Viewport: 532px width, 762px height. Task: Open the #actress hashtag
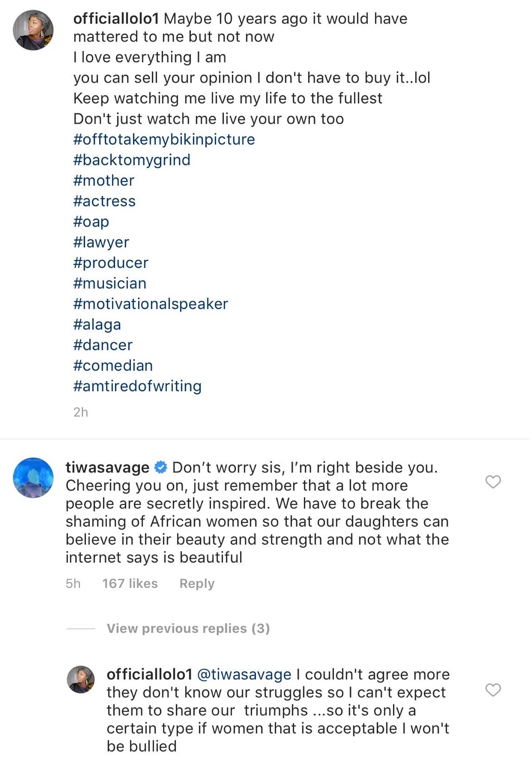click(x=104, y=201)
